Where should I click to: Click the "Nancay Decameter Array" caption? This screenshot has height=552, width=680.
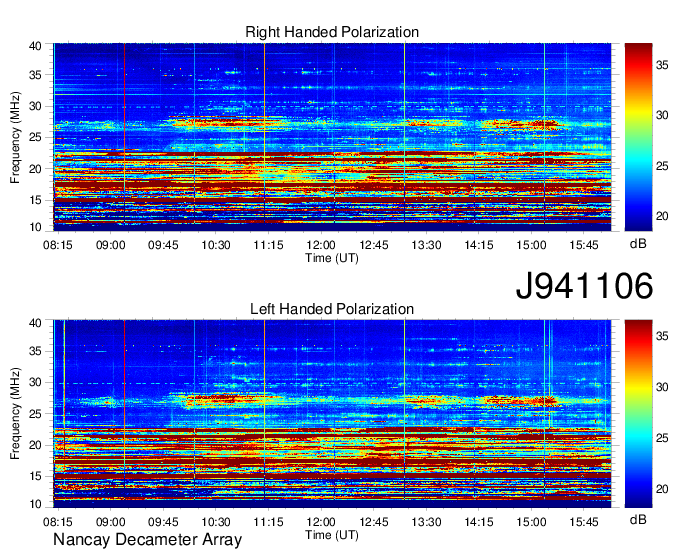click(x=147, y=540)
